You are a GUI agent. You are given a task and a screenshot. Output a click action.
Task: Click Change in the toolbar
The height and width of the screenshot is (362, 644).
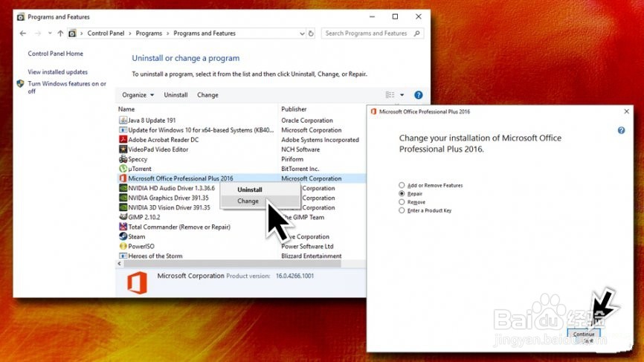point(207,95)
